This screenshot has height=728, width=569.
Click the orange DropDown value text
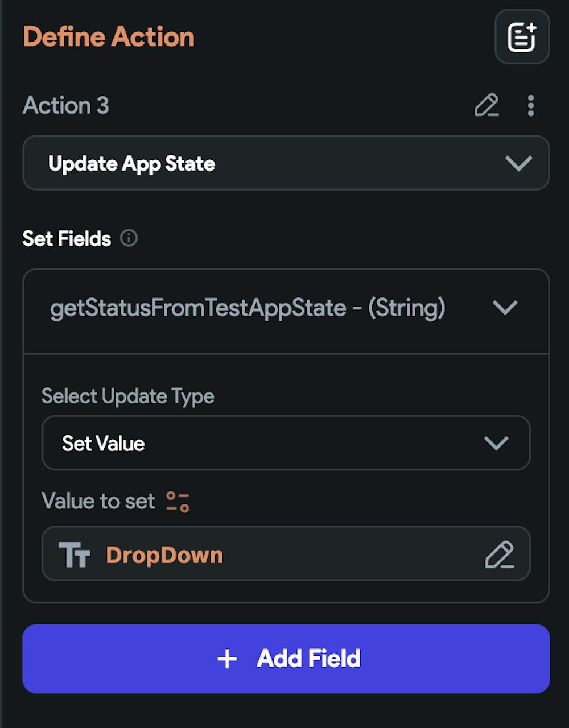(164, 555)
